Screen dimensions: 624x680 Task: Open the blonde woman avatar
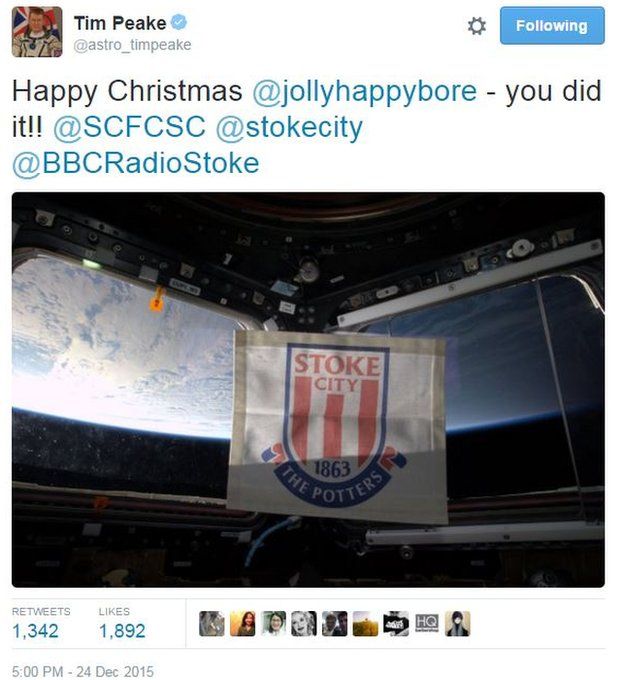[x=304, y=624]
